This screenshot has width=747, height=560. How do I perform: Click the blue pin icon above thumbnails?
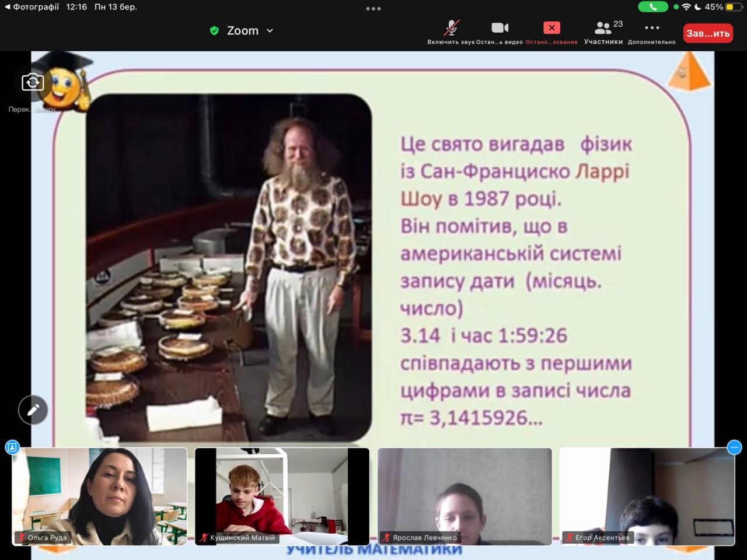tap(12, 447)
